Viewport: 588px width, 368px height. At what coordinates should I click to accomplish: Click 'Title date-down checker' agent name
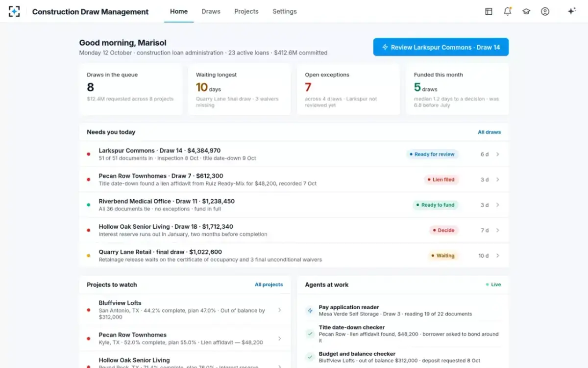tap(352, 327)
